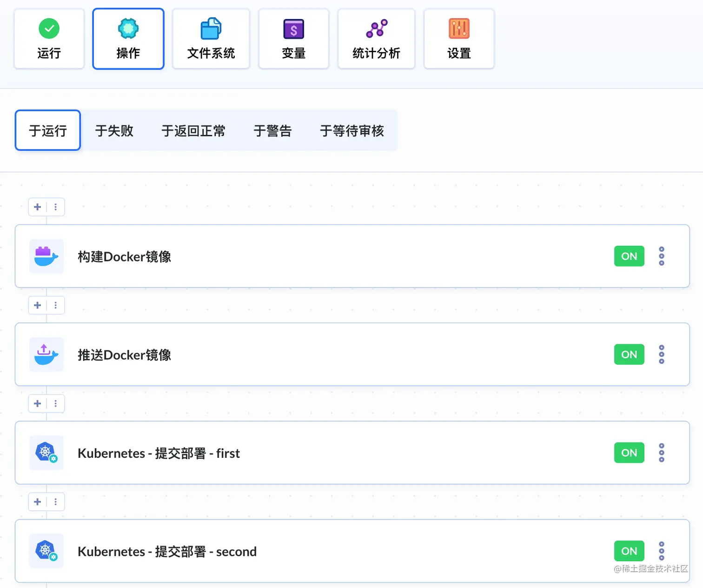703x588 pixels.
Task: Click the Docker build whale icon
Action: [x=46, y=256]
